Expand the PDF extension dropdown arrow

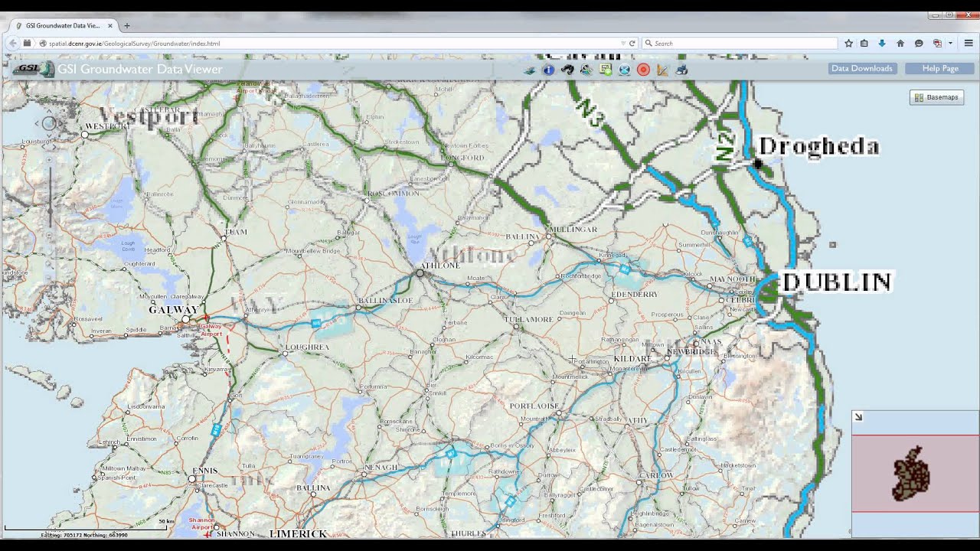(950, 44)
